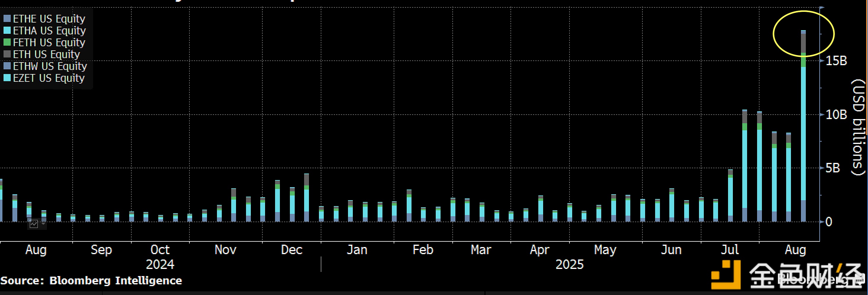868x295 pixels.
Task: Select the Jan month label on x-axis
Action: [x=357, y=250]
